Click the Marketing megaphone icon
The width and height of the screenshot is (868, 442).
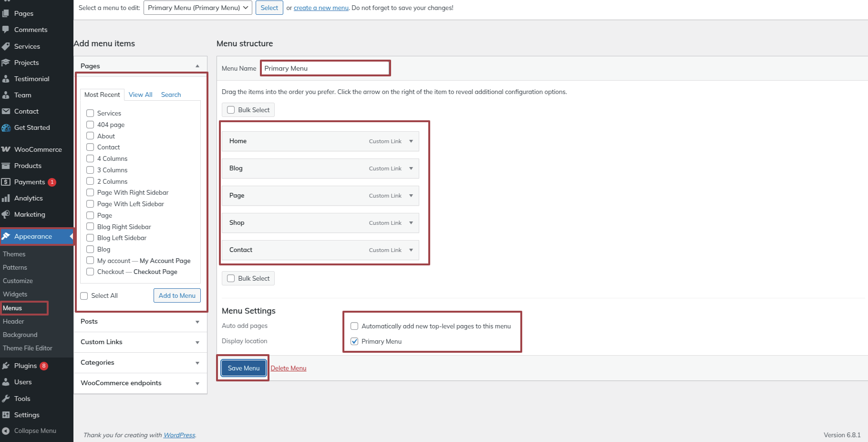(x=6, y=214)
